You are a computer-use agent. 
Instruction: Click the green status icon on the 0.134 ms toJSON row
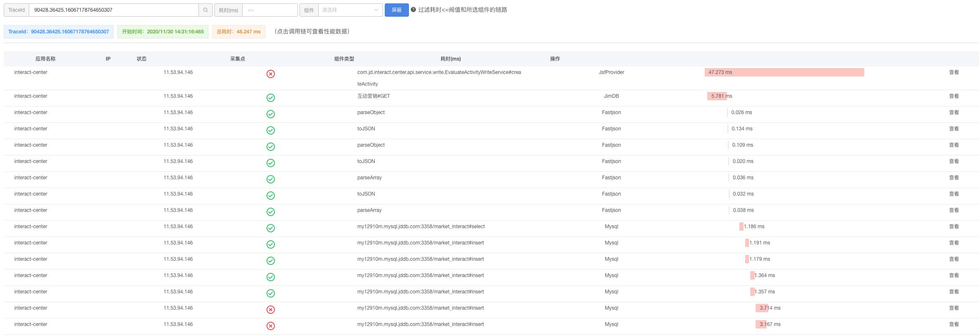(x=271, y=130)
